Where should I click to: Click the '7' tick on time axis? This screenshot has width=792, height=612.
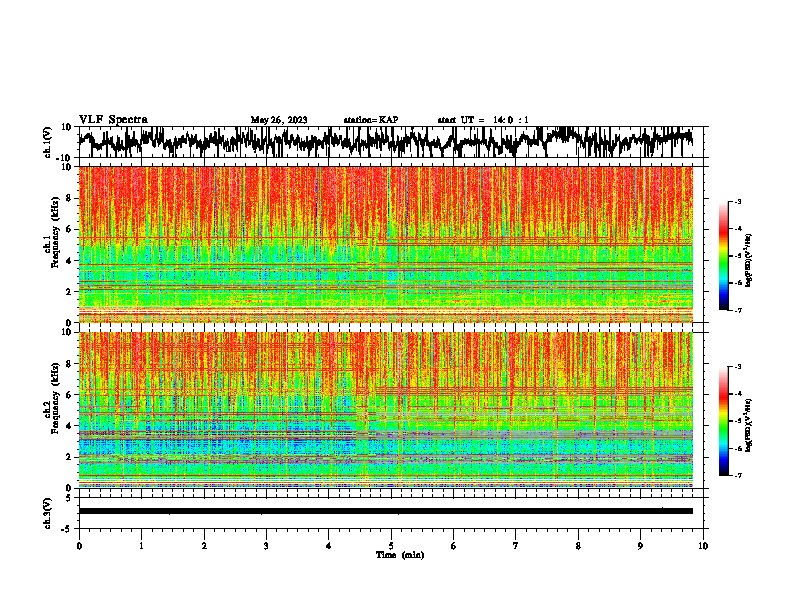(x=516, y=546)
